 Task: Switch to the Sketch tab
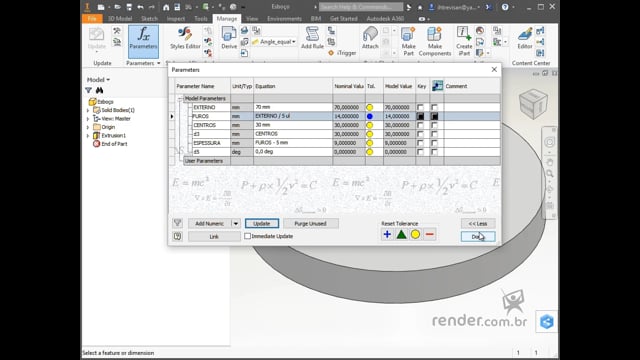[149, 19]
